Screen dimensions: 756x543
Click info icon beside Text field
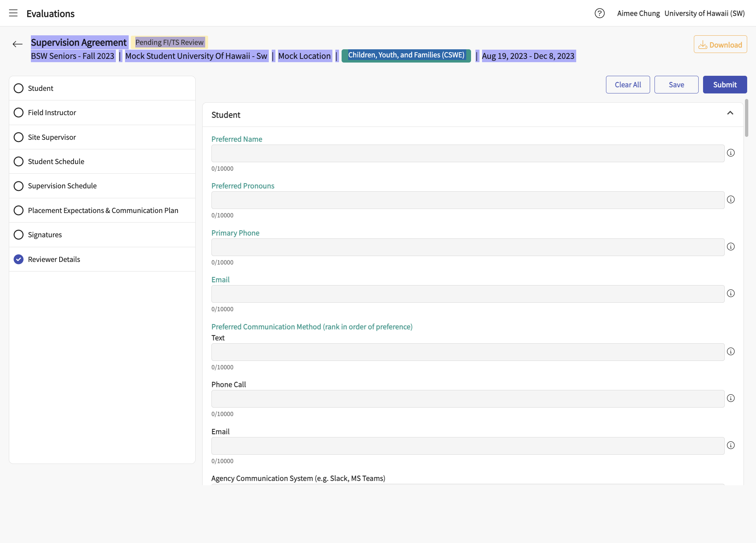coord(731,351)
